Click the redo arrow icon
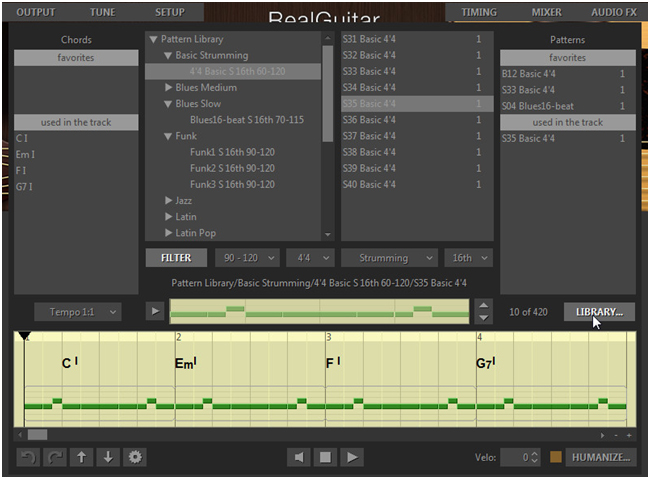The height and width of the screenshot is (479, 650). tap(55, 457)
